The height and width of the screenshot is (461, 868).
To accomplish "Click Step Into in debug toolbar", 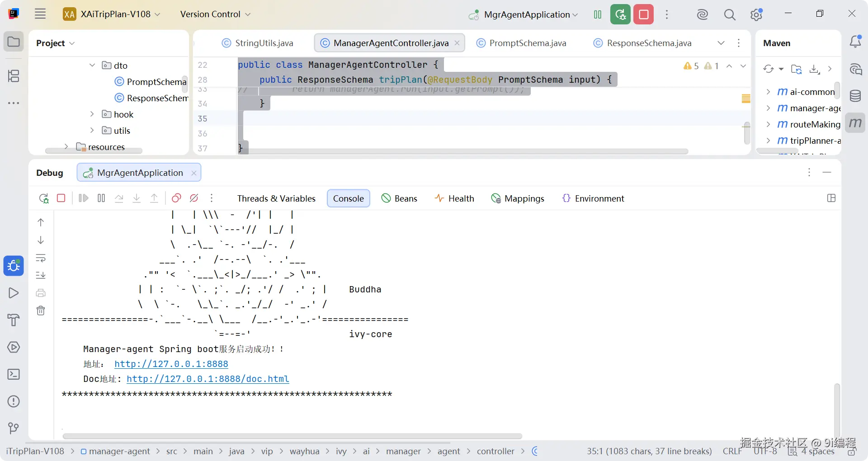I will [x=137, y=198].
